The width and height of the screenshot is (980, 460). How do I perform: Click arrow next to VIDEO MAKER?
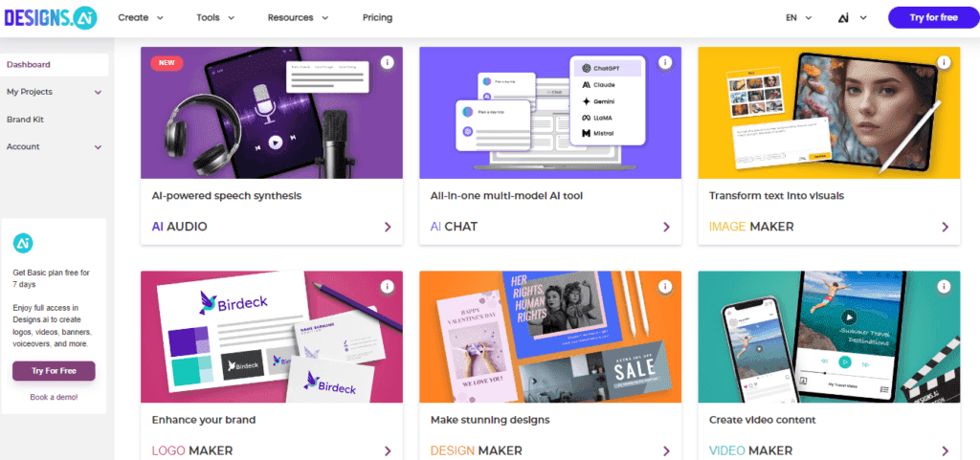[x=945, y=450]
